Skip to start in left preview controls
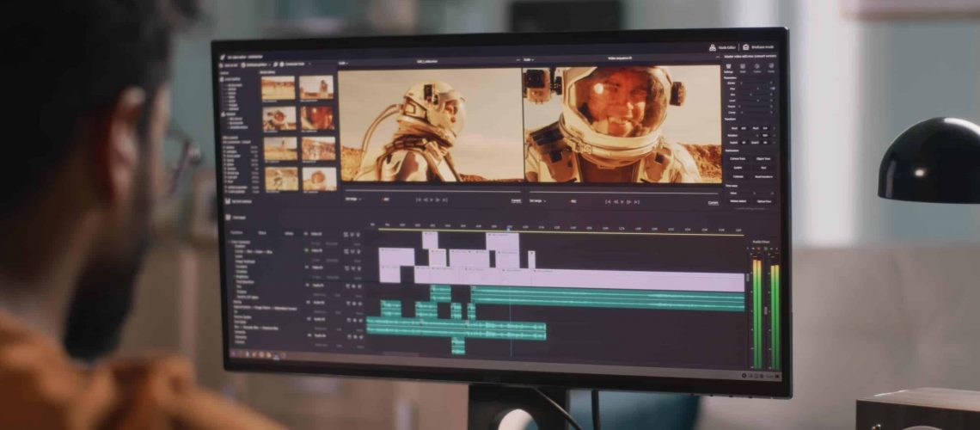The height and width of the screenshot is (430, 980). point(418,200)
